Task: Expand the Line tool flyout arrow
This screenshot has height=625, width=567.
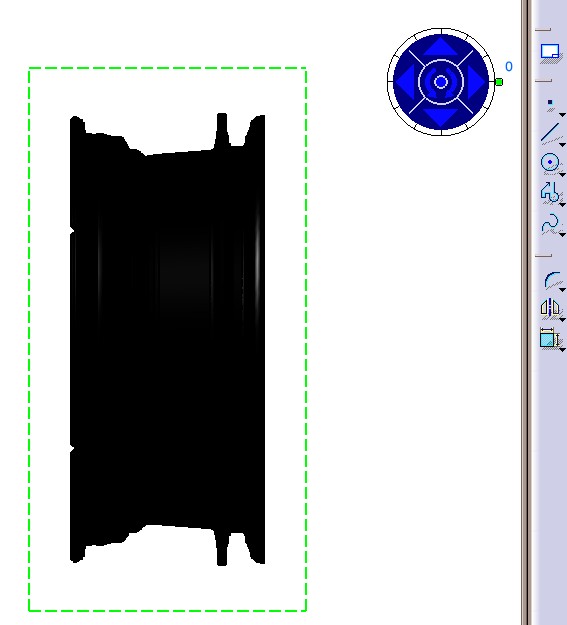Action: [563, 145]
